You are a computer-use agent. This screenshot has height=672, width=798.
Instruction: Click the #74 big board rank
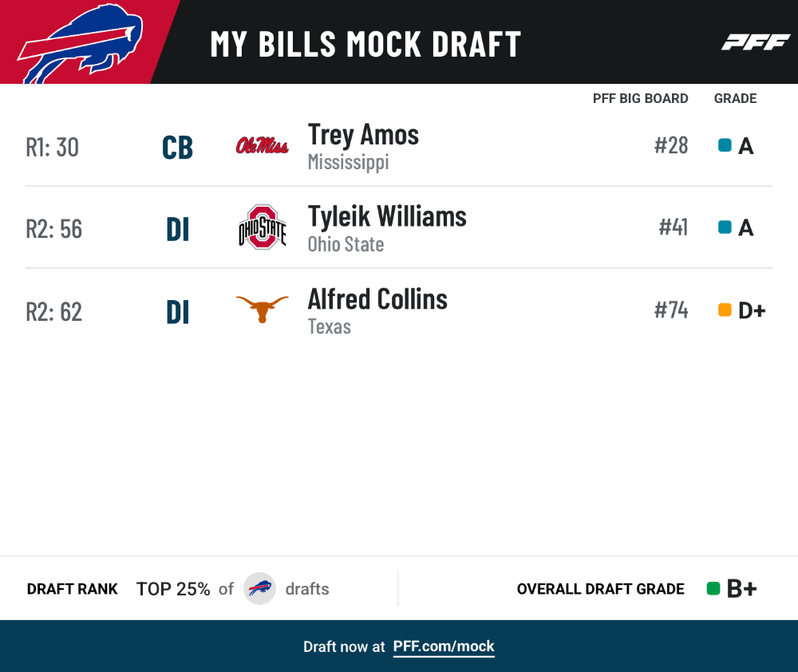point(671,310)
